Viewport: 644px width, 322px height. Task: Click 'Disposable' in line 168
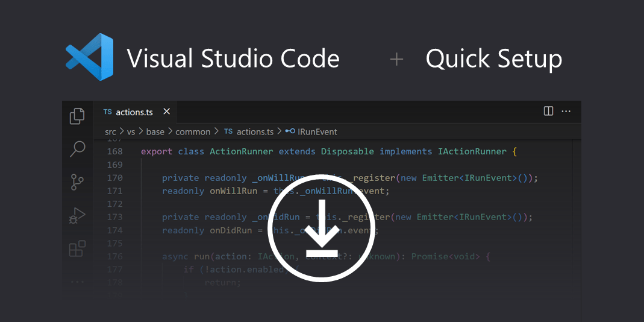point(348,152)
